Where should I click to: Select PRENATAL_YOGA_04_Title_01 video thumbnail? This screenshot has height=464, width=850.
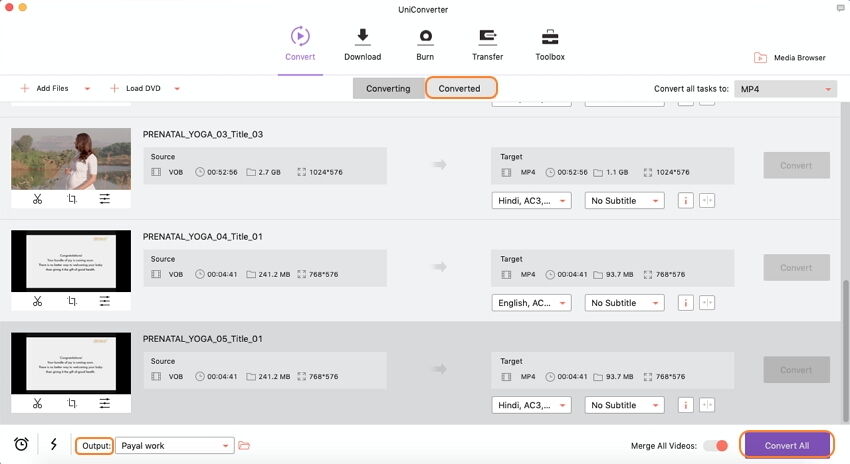[x=71, y=261]
